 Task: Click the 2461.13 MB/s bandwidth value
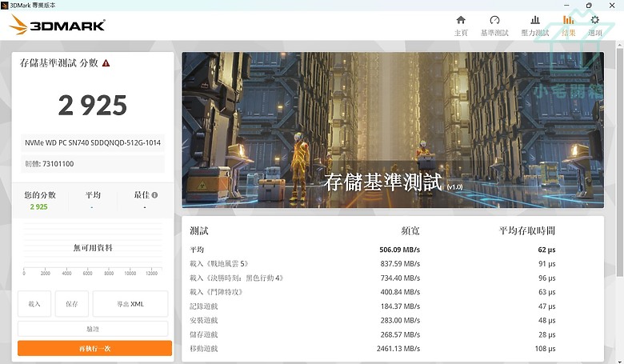coord(398,349)
